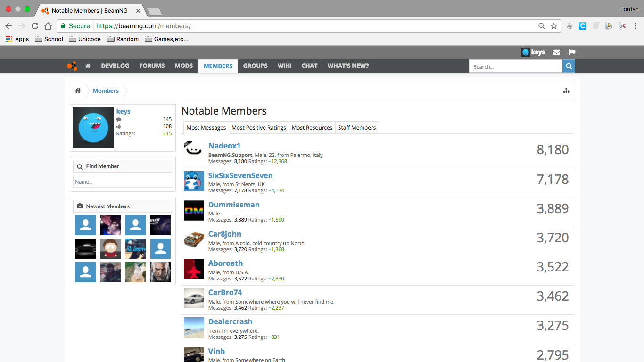This screenshot has width=644, height=362.
Task: Open GROUPS navigation item
Action: coord(256,66)
